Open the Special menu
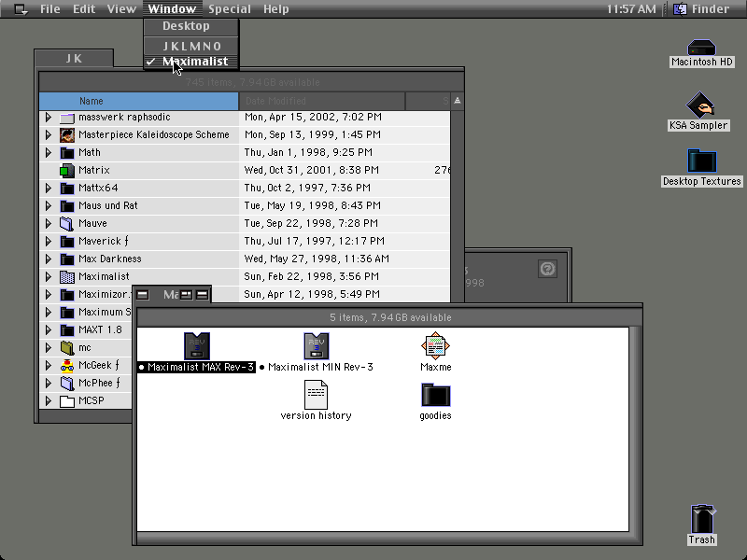The height and width of the screenshot is (560, 747). pos(229,9)
